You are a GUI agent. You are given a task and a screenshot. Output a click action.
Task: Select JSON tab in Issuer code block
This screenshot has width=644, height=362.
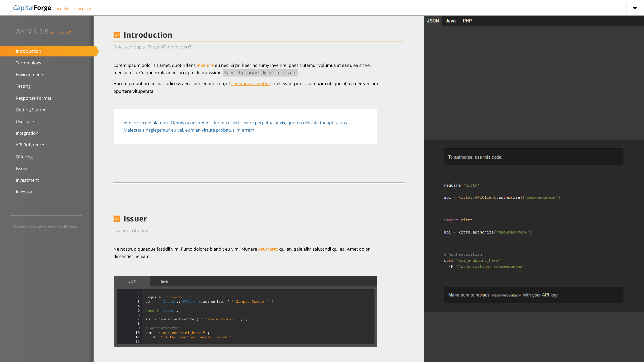tap(132, 281)
